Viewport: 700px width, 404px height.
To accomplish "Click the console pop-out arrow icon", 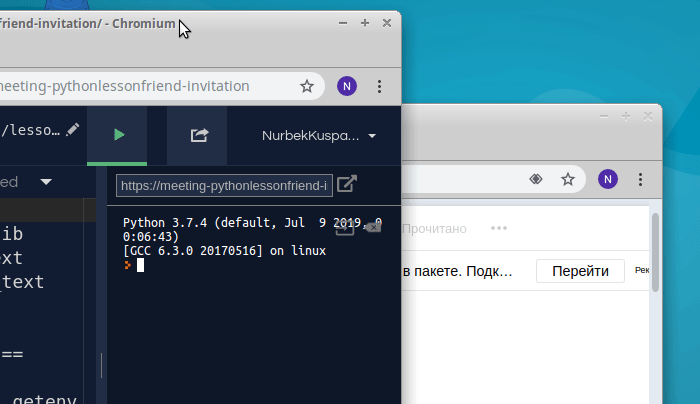I will point(344,227).
